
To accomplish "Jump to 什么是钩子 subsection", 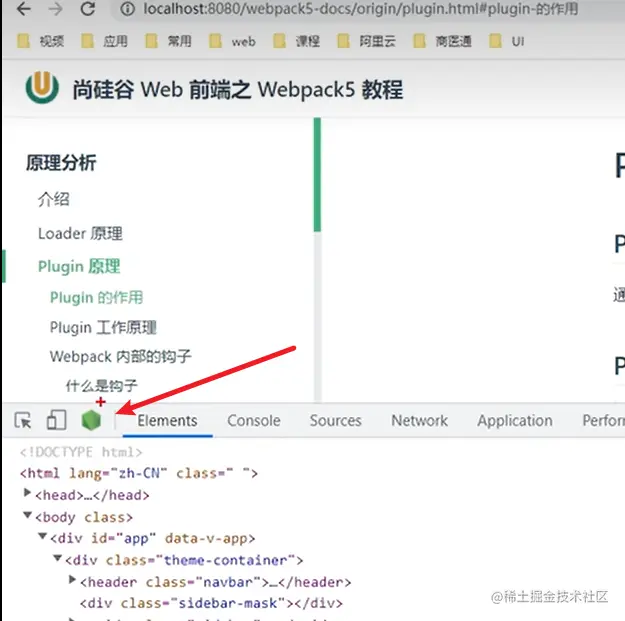I will (x=101, y=385).
